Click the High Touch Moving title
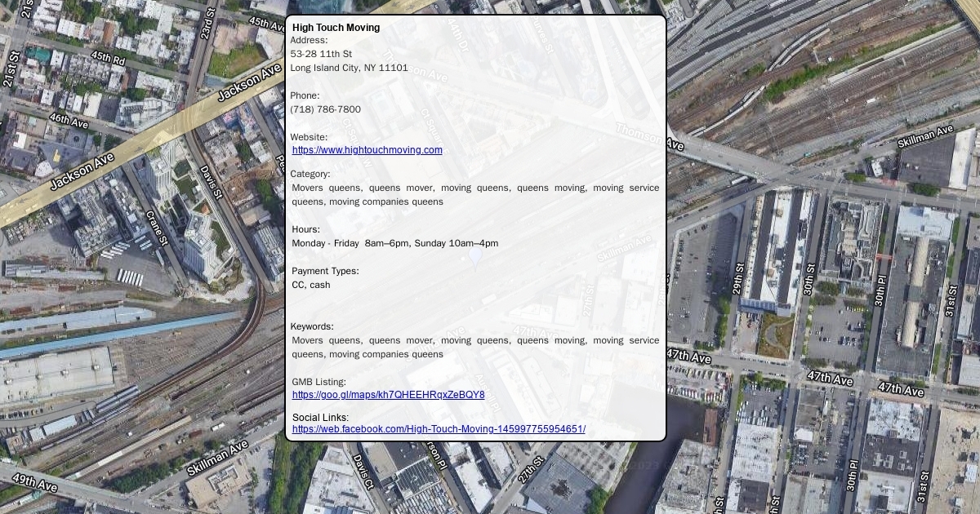The width and height of the screenshot is (980, 514). coord(336,28)
